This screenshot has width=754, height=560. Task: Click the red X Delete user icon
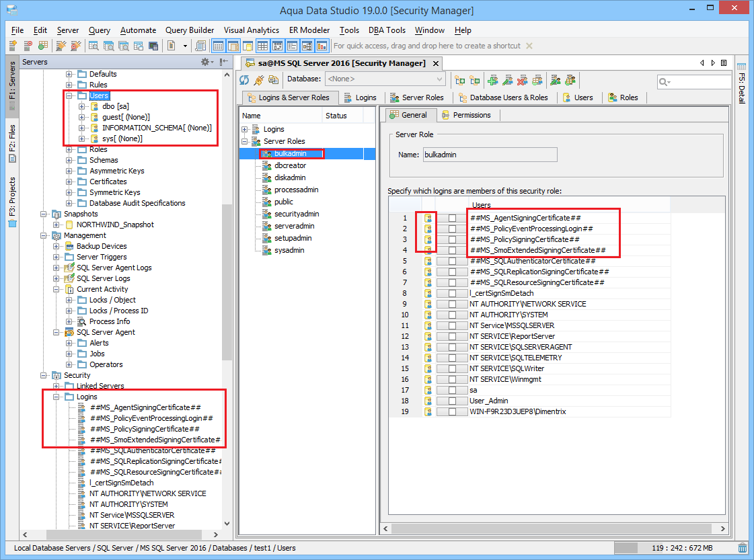(x=523, y=80)
